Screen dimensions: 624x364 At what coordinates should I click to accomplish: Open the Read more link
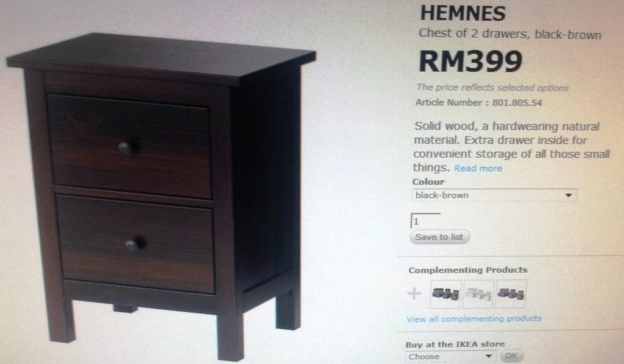click(478, 169)
